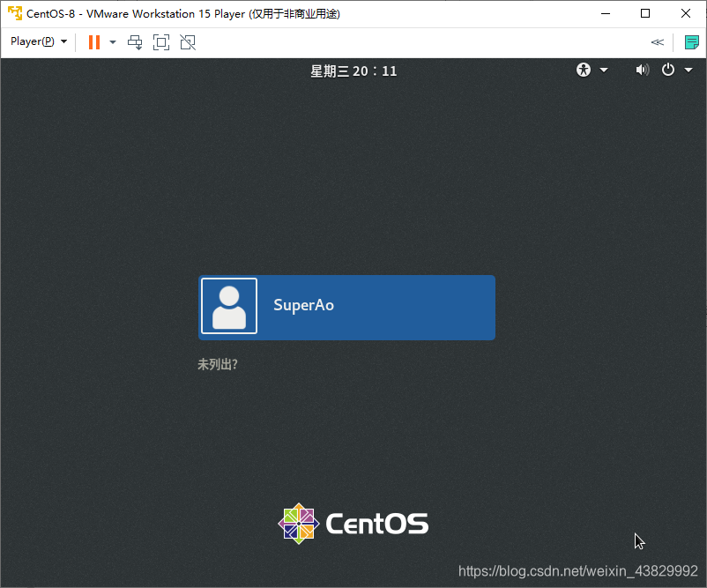Image resolution: width=707 pixels, height=588 pixels.
Task: Toggle the accessibility options menu open
Action: pos(603,70)
